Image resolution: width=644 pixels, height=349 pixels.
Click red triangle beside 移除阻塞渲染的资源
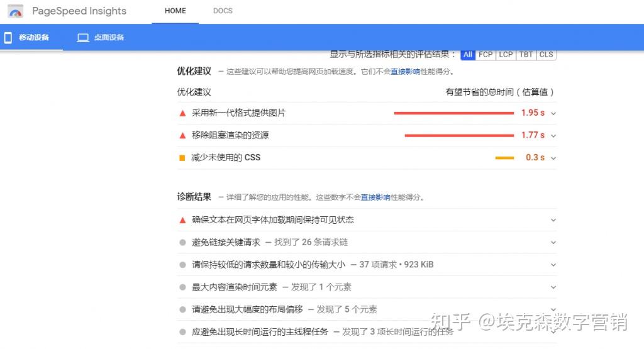pos(182,135)
